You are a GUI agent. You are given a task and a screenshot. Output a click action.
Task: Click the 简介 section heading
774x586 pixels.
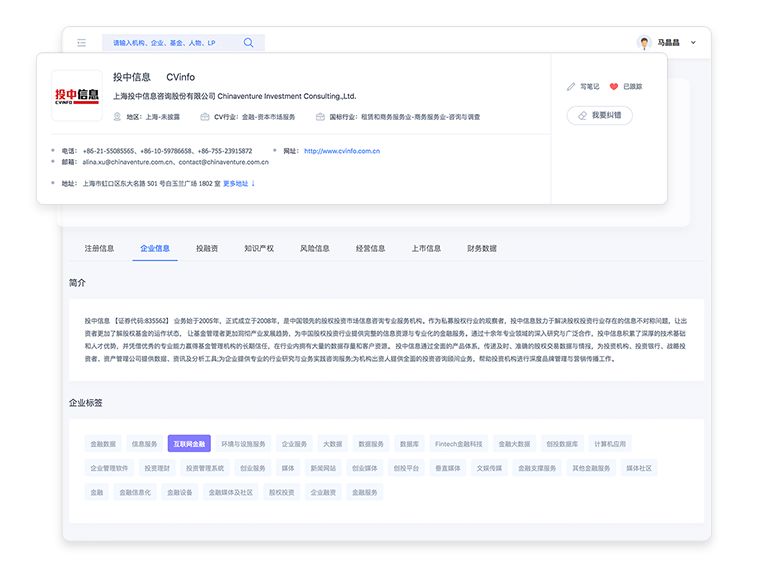tap(77, 283)
